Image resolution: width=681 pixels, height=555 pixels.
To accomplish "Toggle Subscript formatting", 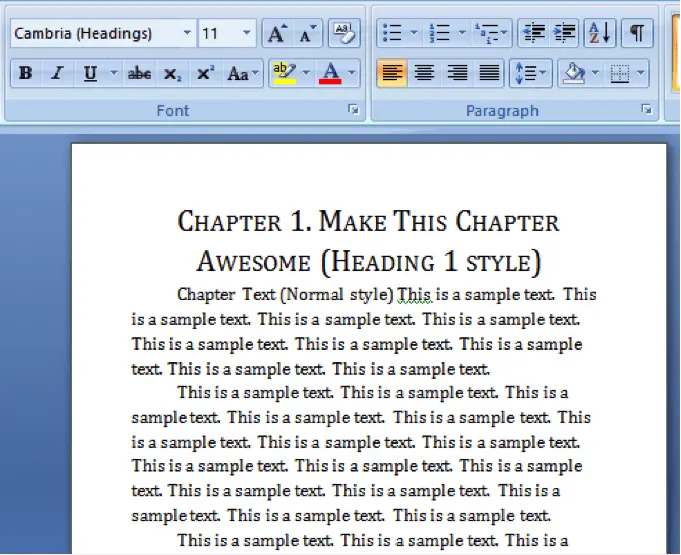I will pyautogui.click(x=172, y=73).
